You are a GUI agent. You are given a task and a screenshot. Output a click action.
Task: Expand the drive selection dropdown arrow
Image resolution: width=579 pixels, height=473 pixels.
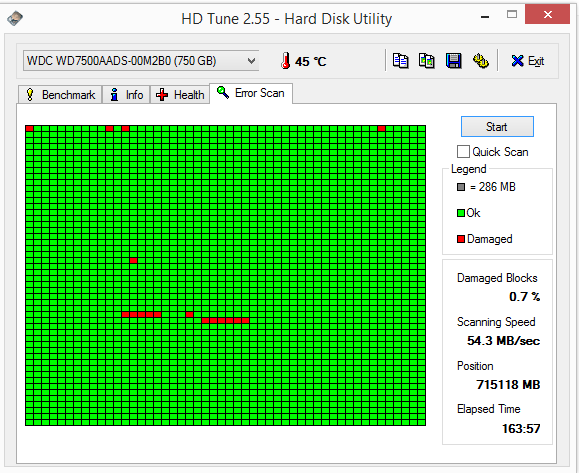tap(251, 61)
